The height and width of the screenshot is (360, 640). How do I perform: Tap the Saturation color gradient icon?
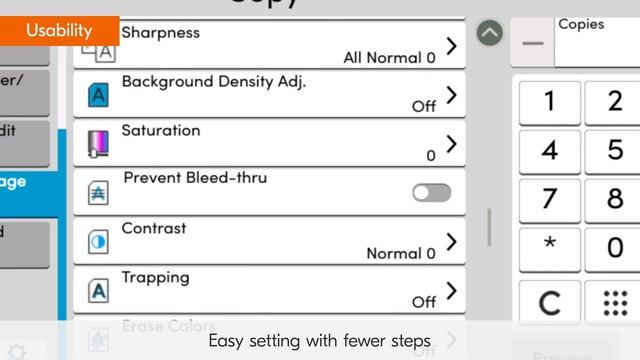pyautogui.click(x=98, y=144)
